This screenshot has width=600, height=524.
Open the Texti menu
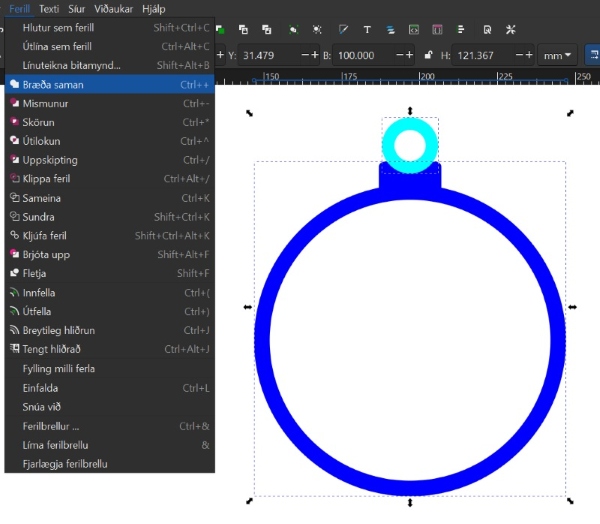(48, 8)
